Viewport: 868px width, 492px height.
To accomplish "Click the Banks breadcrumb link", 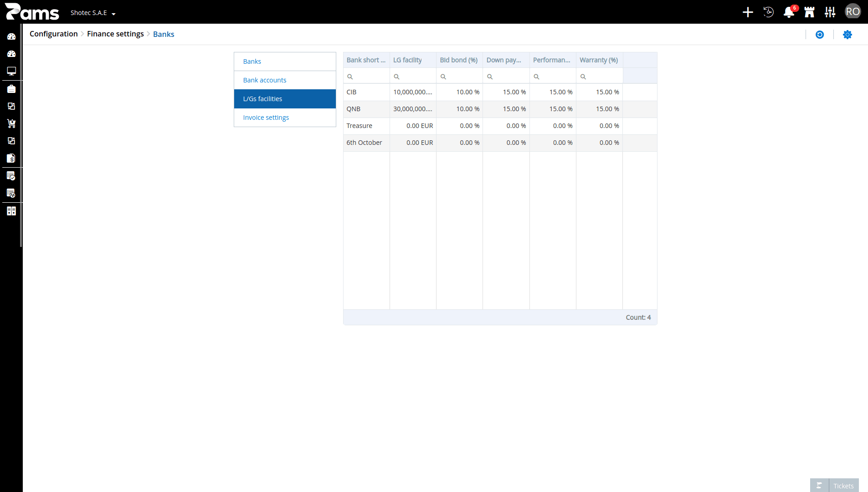I will point(164,35).
